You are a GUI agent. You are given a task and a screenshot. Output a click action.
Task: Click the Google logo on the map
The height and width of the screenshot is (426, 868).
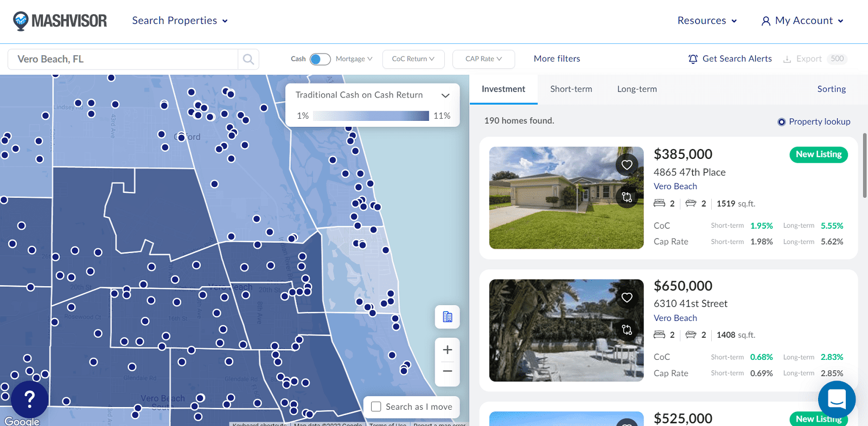click(x=22, y=421)
